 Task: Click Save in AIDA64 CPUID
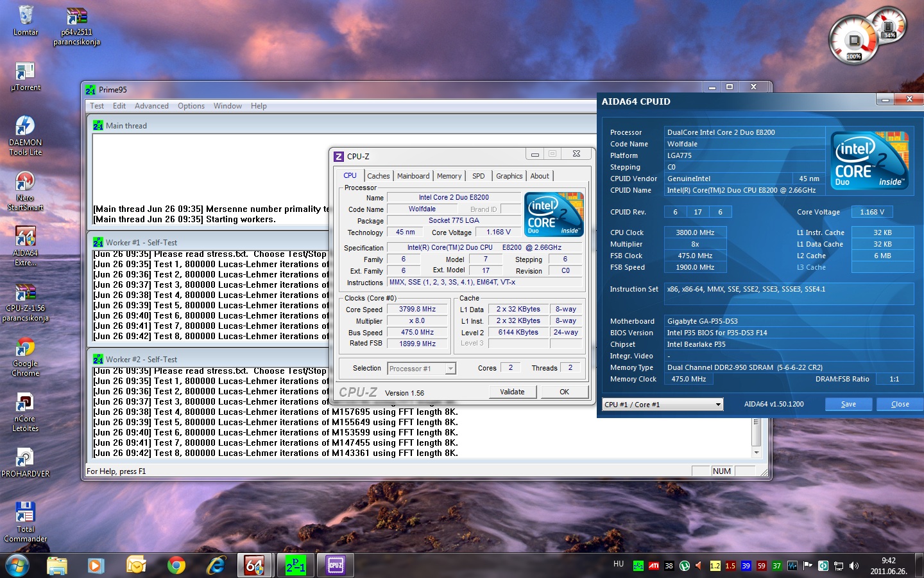(x=848, y=404)
